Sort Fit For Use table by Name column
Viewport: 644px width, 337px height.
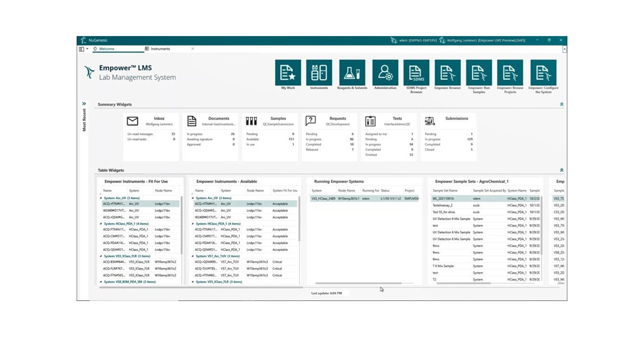(x=108, y=191)
